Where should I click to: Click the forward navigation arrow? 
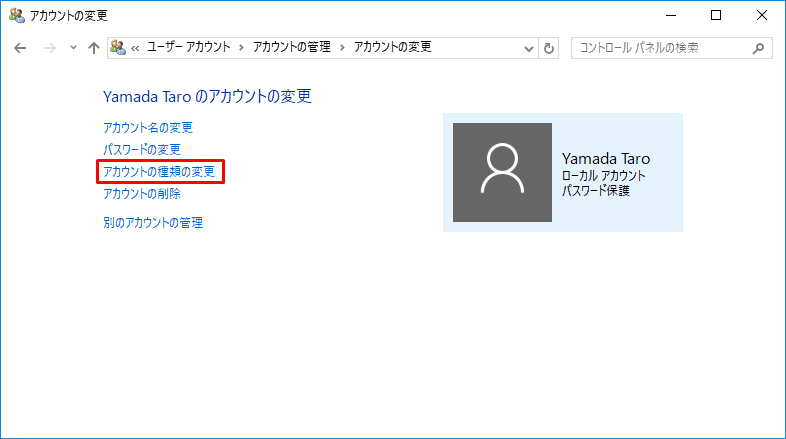click(x=49, y=48)
